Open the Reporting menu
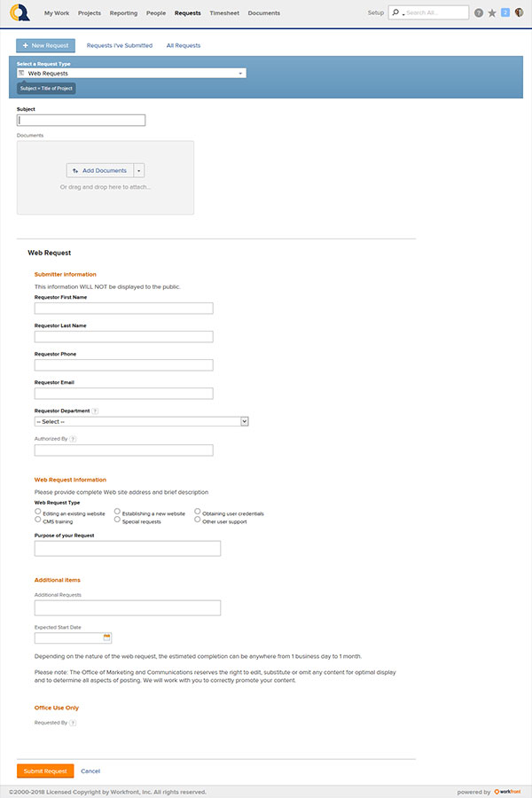532x798 pixels. [x=123, y=13]
